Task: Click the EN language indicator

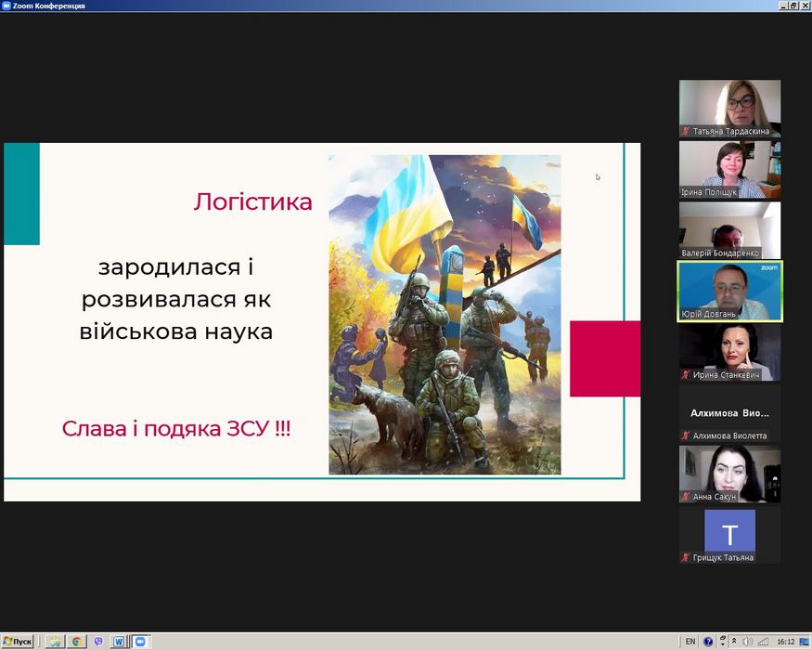Action: click(690, 642)
